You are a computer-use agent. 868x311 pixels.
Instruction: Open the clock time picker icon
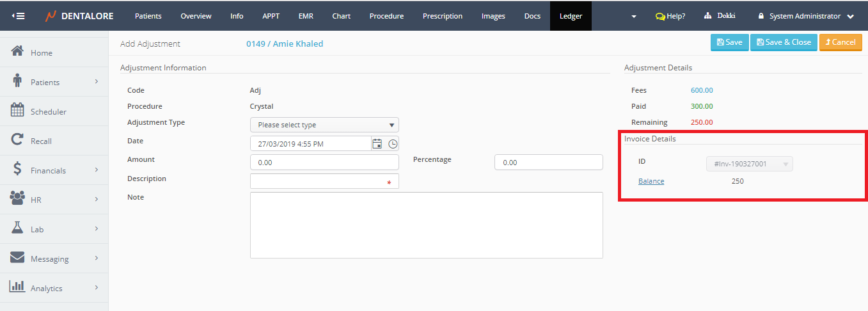click(393, 144)
